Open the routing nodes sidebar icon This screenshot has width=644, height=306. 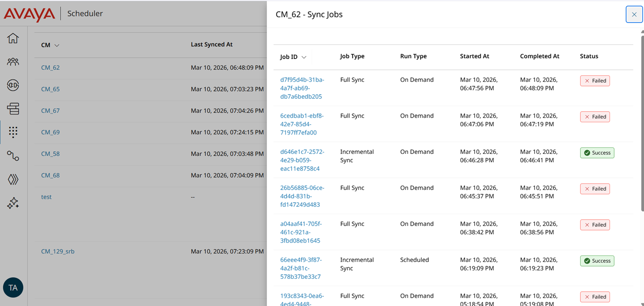coord(13,156)
